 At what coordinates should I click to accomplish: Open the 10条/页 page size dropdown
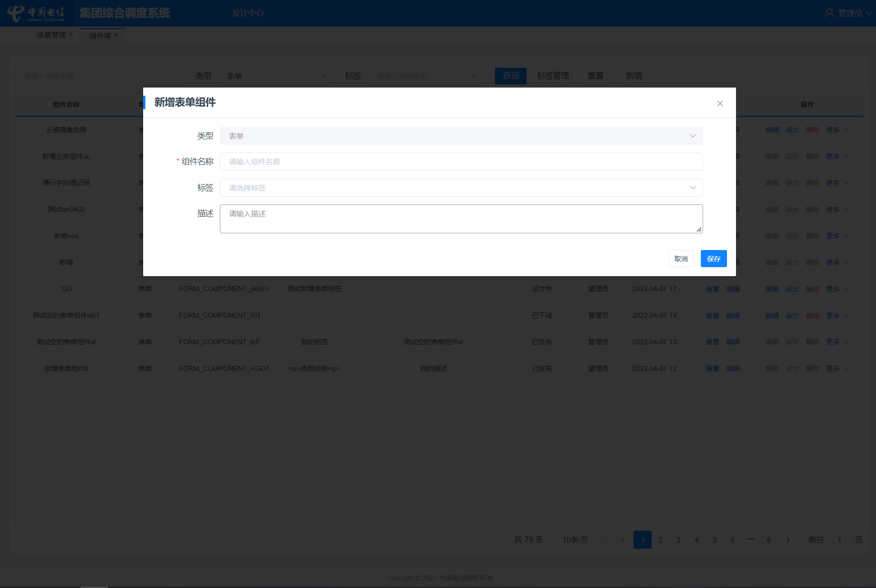point(580,540)
